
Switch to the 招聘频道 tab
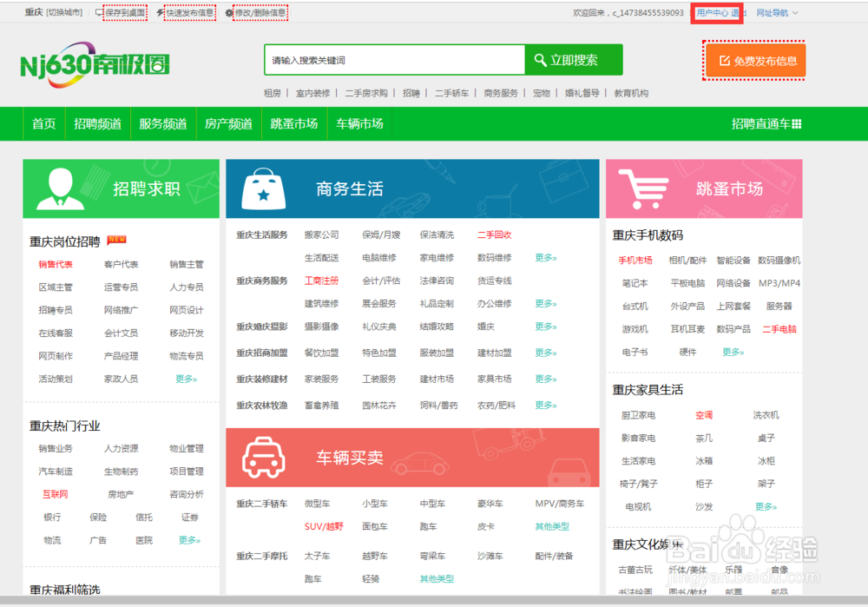pyautogui.click(x=97, y=123)
